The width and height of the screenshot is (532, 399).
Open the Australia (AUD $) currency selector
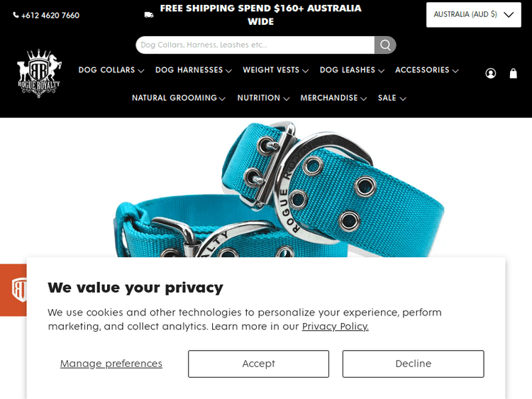474,15
